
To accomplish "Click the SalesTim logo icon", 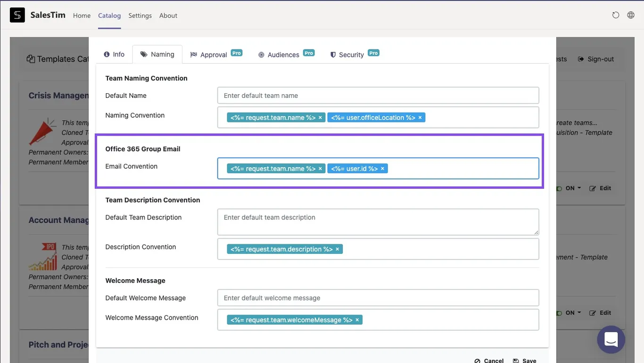I will point(17,15).
